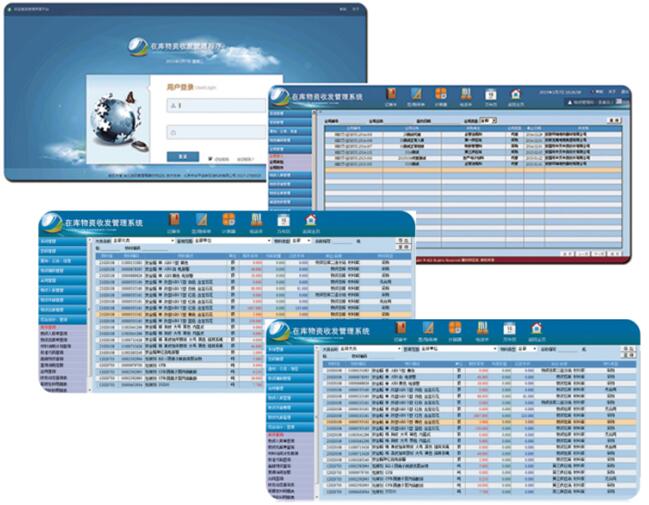Open the wide second filter dropdown in middle-left inventory window

click(233, 240)
